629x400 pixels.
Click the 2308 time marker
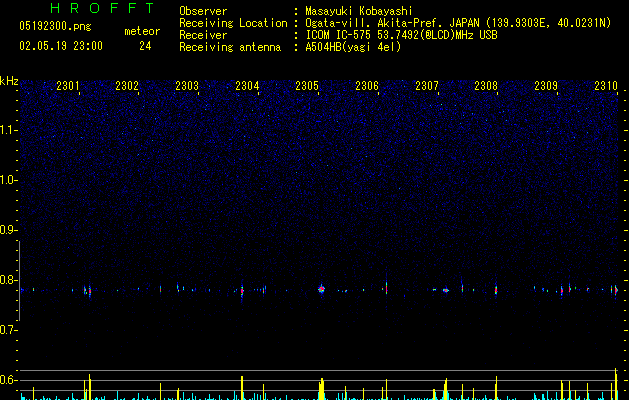[x=486, y=86]
